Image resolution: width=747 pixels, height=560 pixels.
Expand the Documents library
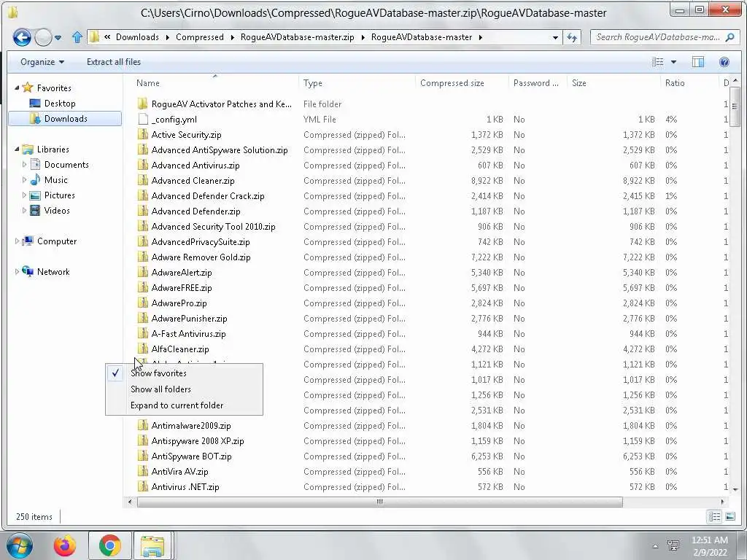tap(24, 164)
